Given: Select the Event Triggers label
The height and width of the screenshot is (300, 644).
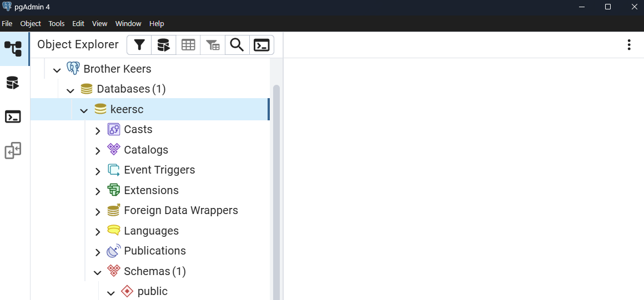Looking at the screenshot, I should 159,170.
